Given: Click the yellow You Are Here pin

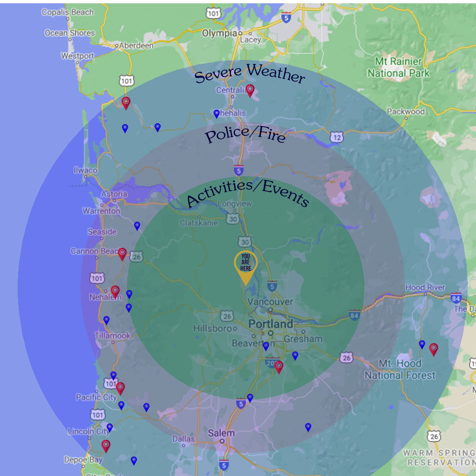Looking at the screenshot, I should [x=245, y=268].
